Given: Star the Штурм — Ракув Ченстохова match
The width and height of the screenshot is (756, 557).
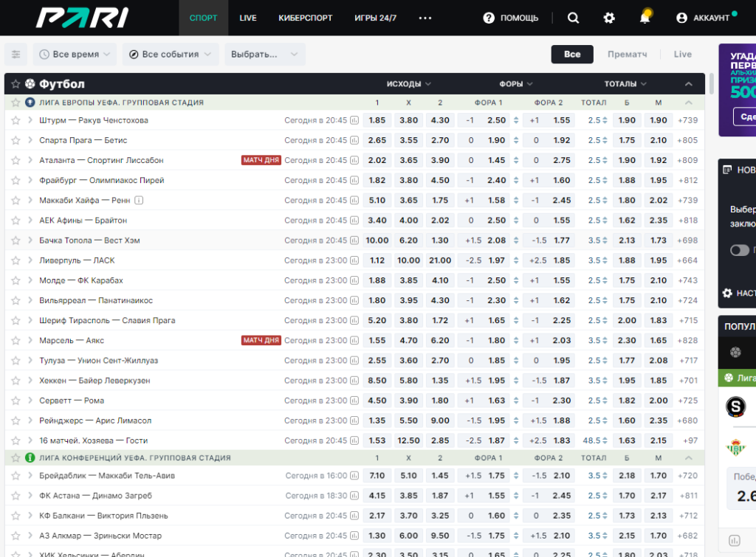Looking at the screenshot, I should [x=16, y=120].
